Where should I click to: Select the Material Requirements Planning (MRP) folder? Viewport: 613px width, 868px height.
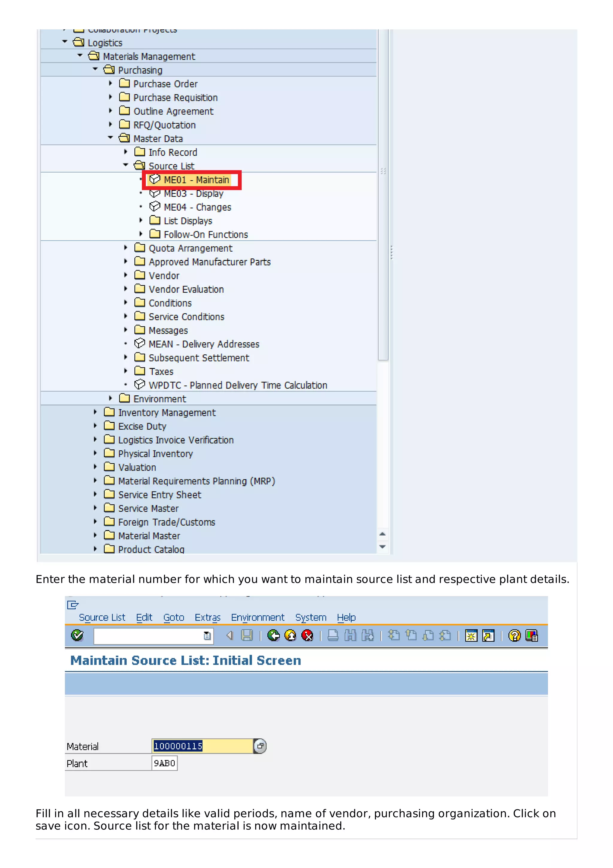197,481
